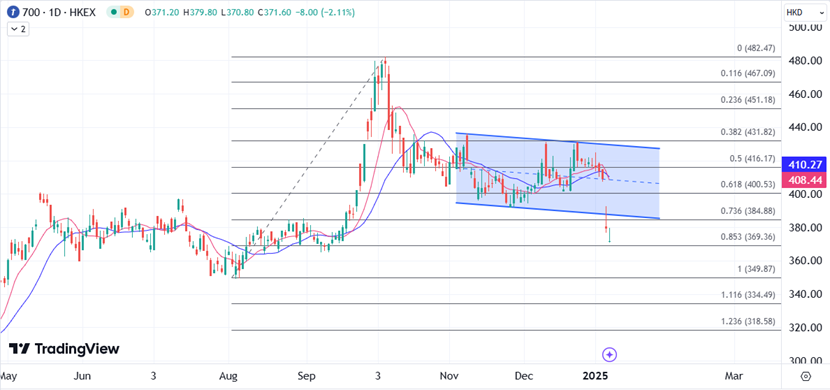The width and height of the screenshot is (830, 390).
Task: Select the pink 408.44 moving average price label
Action: [804, 180]
